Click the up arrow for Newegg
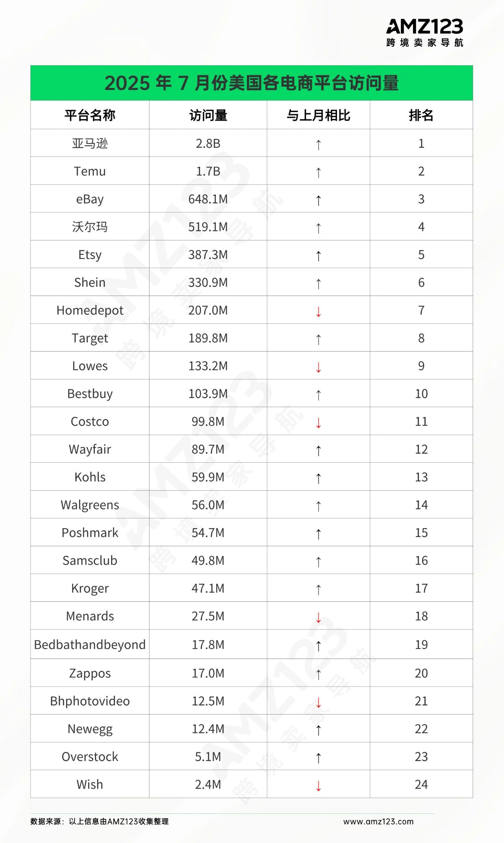Screen dimensions: 504x843 click(x=319, y=730)
